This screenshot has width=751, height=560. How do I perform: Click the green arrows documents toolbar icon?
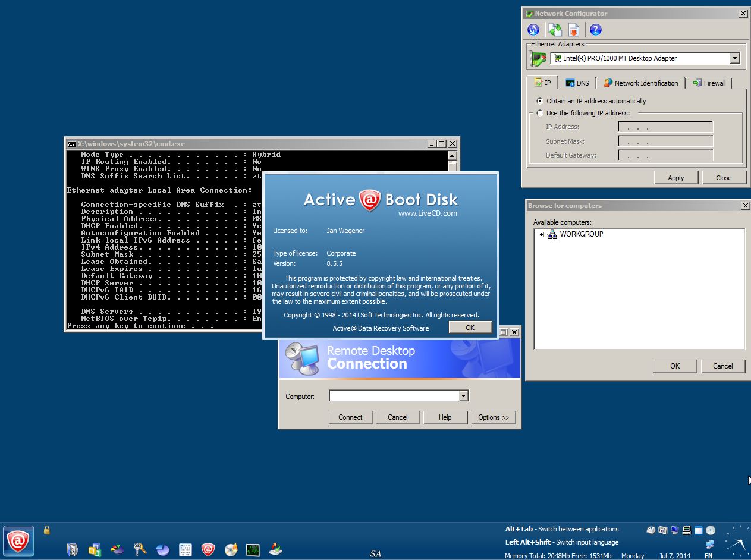point(555,30)
